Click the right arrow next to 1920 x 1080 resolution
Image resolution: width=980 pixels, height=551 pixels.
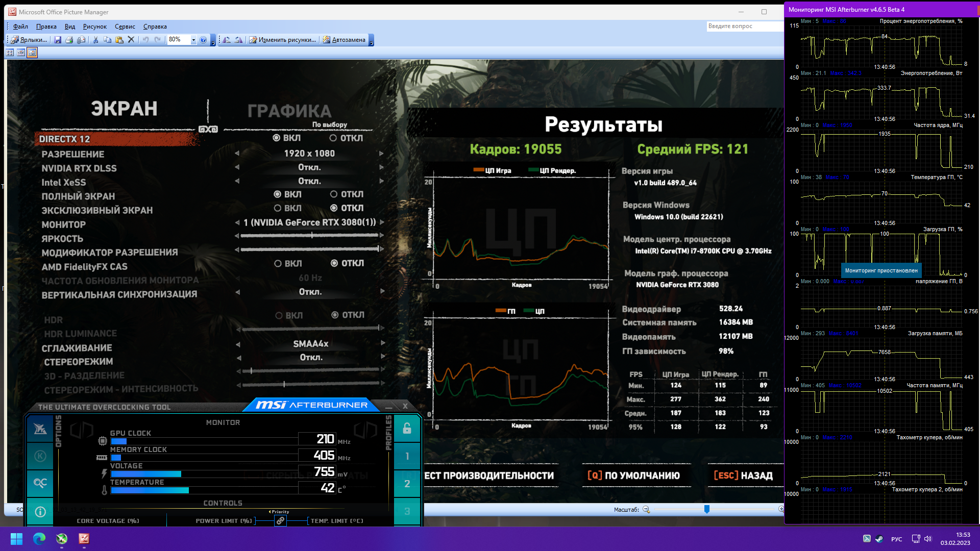[x=381, y=154]
